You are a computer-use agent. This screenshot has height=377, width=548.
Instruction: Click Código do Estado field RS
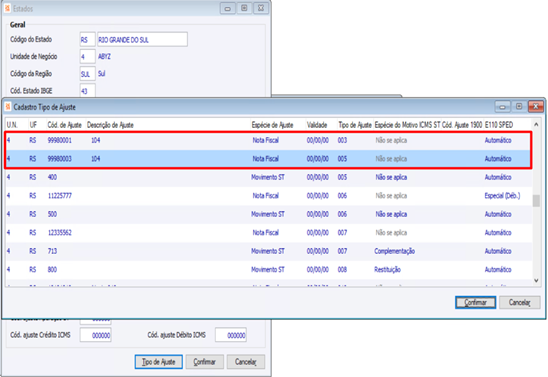[87, 39]
